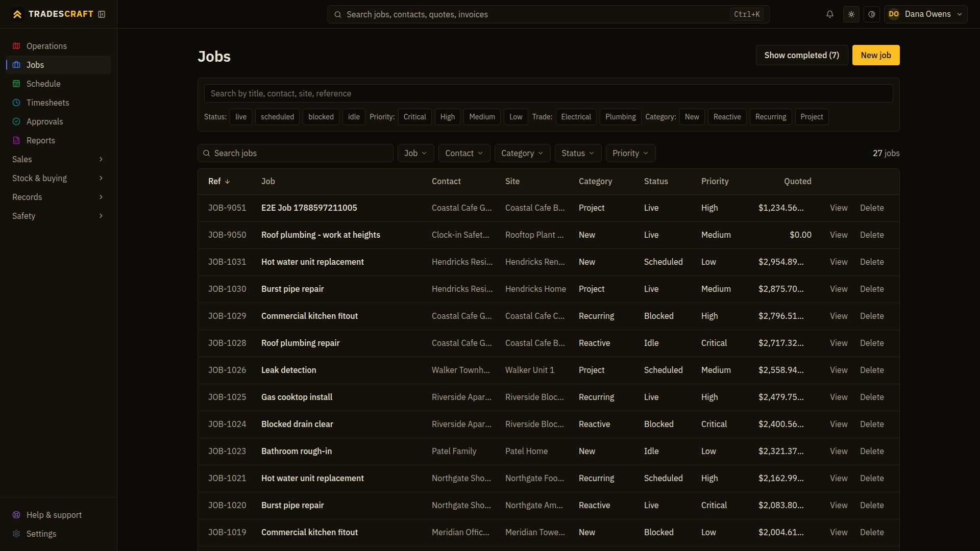Click the DO user avatar

(x=894, y=14)
